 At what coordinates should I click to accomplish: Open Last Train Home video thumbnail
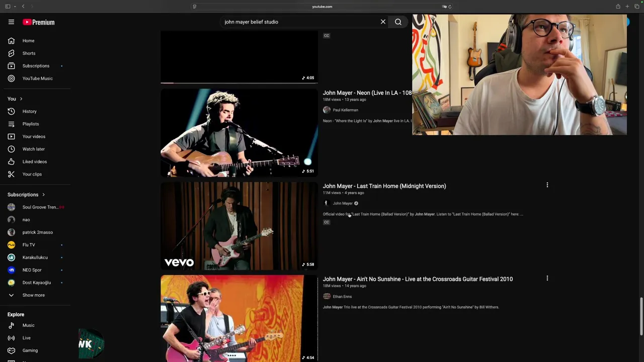click(x=239, y=226)
